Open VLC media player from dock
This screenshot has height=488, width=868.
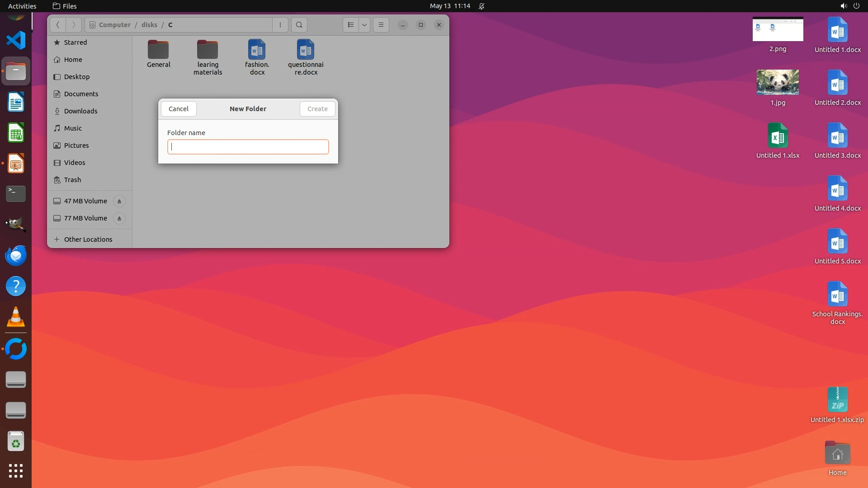pyautogui.click(x=16, y=317)
